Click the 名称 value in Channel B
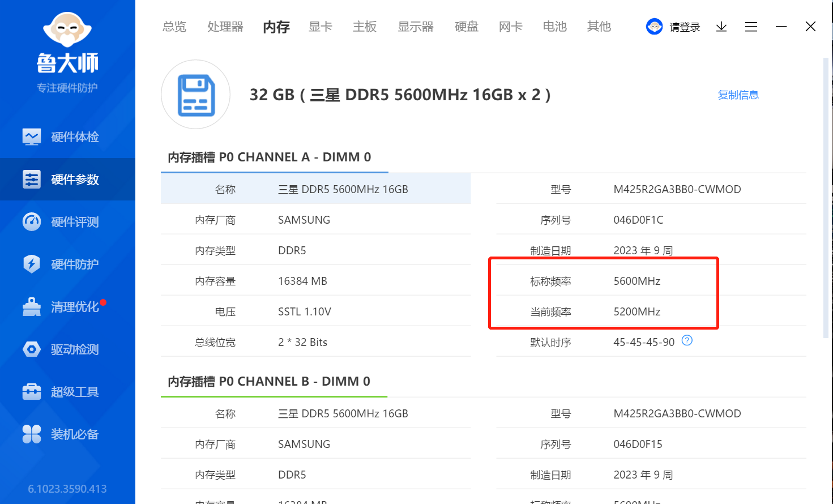The width and height of the screenshot is (833, 504). pyautogui.click(x=343, y=413)
